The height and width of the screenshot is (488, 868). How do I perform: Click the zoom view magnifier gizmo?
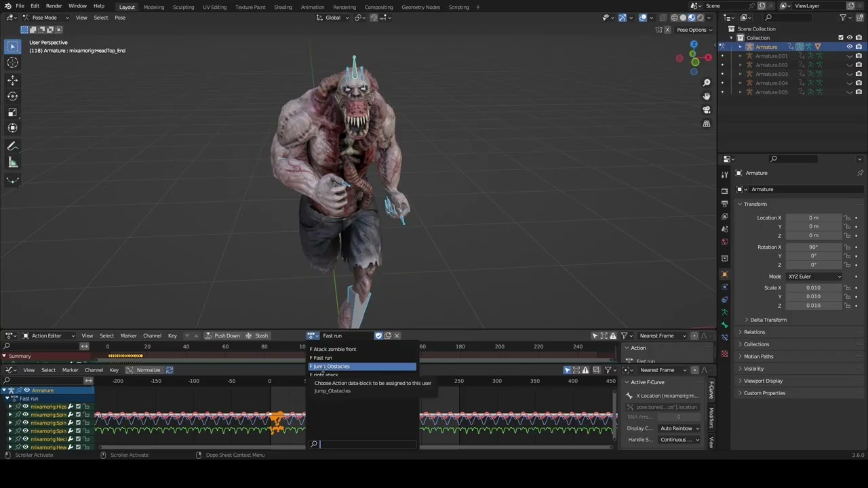pos(707,83)
